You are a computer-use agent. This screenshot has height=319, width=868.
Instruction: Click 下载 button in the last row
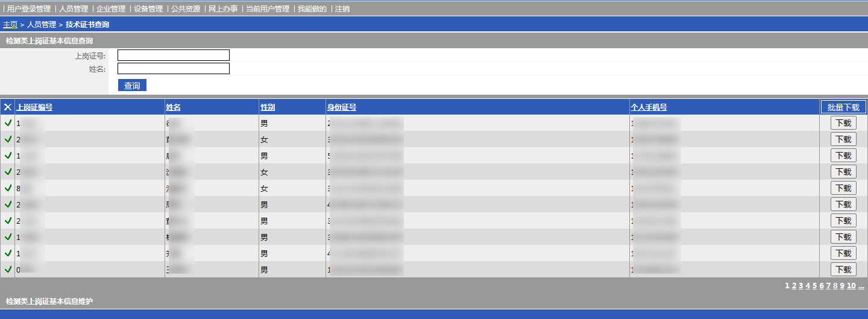843,270
